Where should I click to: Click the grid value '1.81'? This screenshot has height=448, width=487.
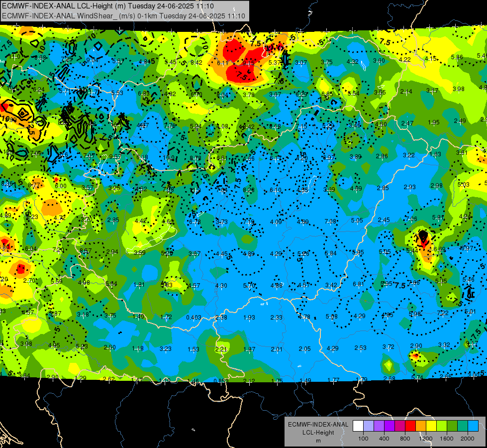tap(139, 284)
